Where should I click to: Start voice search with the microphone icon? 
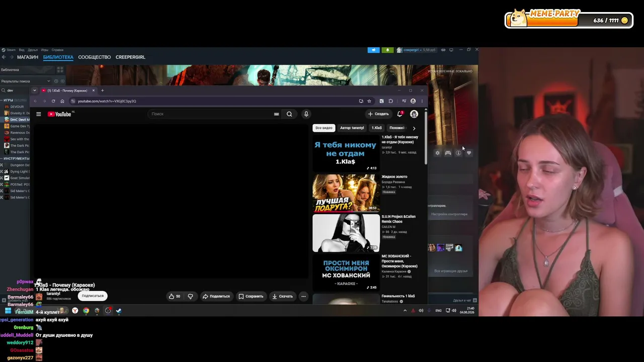tap(306, 114)
